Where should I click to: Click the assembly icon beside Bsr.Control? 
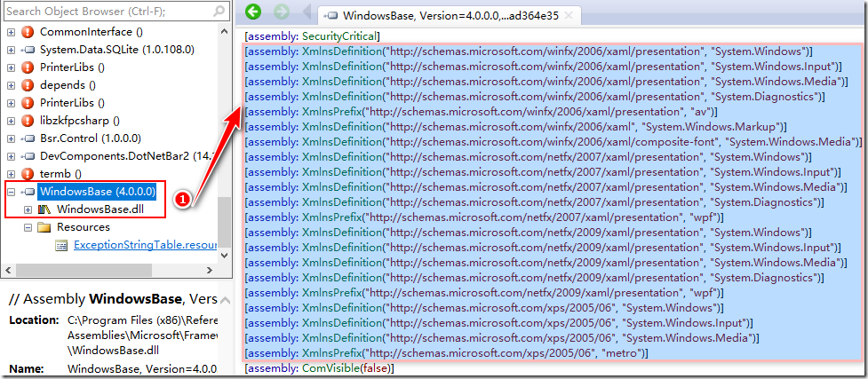[28, 138]
